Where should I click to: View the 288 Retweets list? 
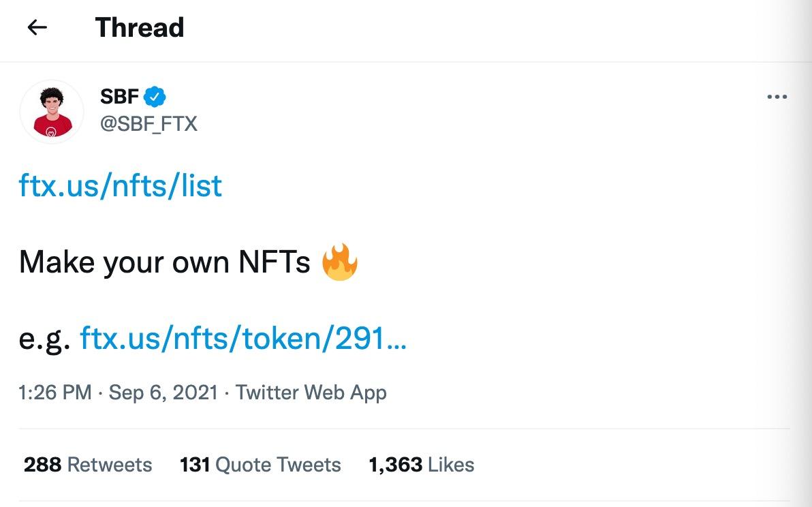(x=88, y=464)
